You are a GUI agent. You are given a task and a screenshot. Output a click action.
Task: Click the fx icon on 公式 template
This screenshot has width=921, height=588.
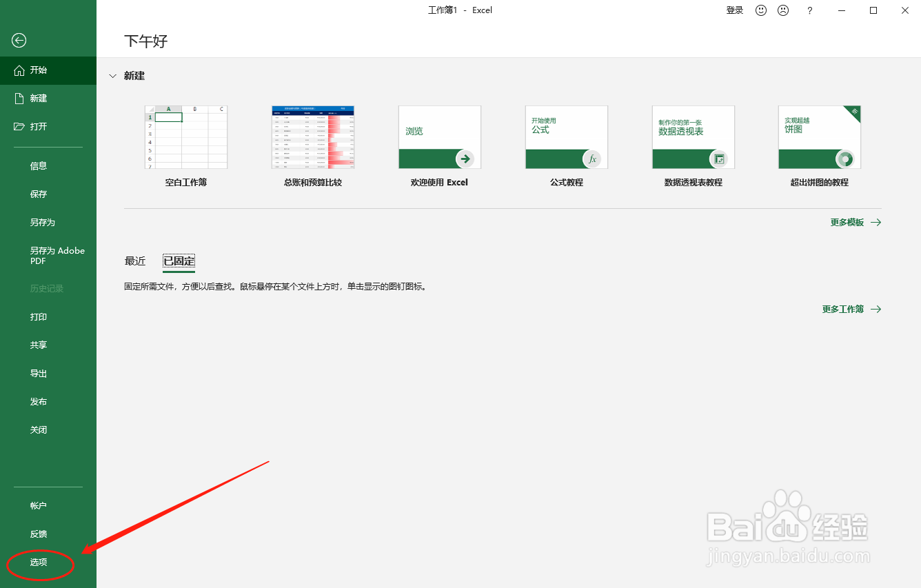(x=591, y=159)
